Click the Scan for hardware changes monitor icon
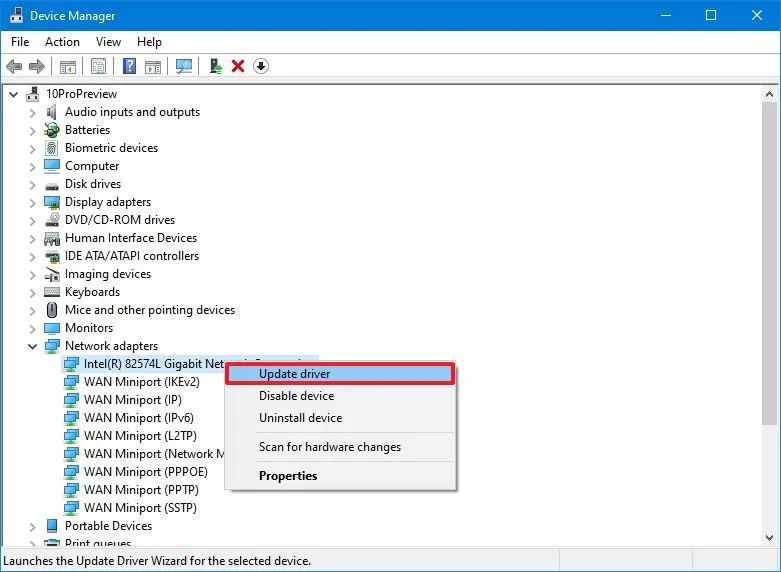 (x=184, y=66)
